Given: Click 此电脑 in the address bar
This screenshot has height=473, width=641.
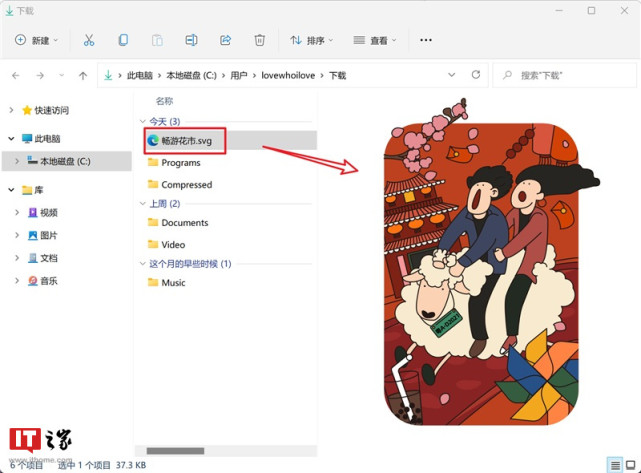Looking at the screenshot, I should click(x=140, y=75).
